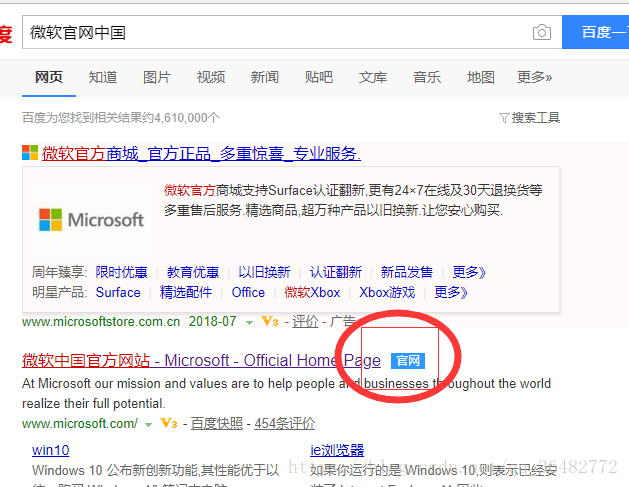
Task: Click the filter funnel icon beside 搜索工具
Action: (x=504, y=118)
